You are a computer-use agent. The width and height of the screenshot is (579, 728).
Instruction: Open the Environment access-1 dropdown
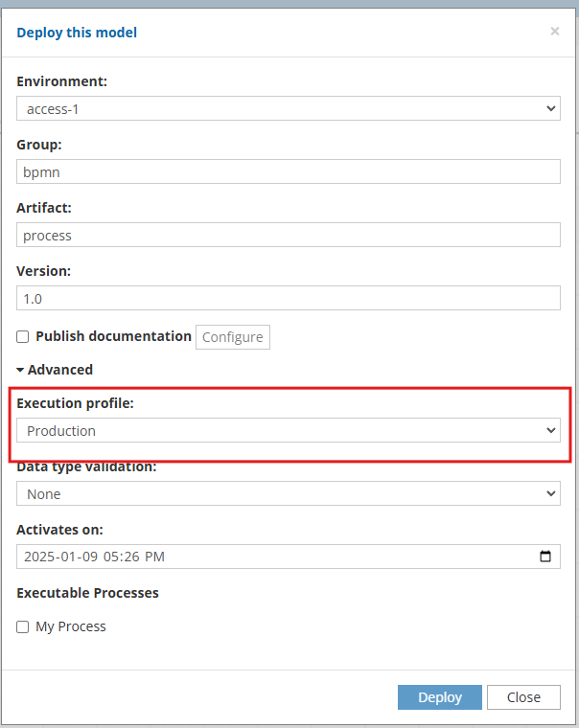[289, 108]
